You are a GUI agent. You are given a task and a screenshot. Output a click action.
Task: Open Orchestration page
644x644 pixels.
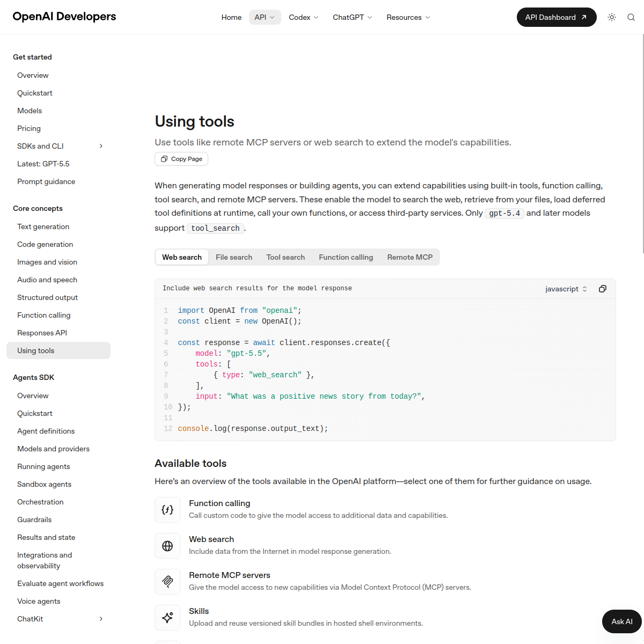(x=40, y=502)
